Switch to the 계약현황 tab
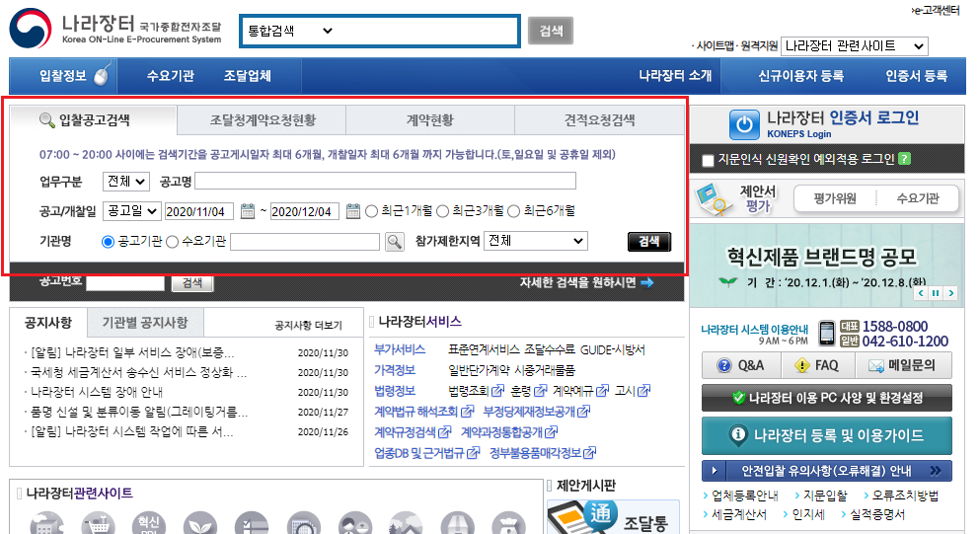 pos(430,120)
